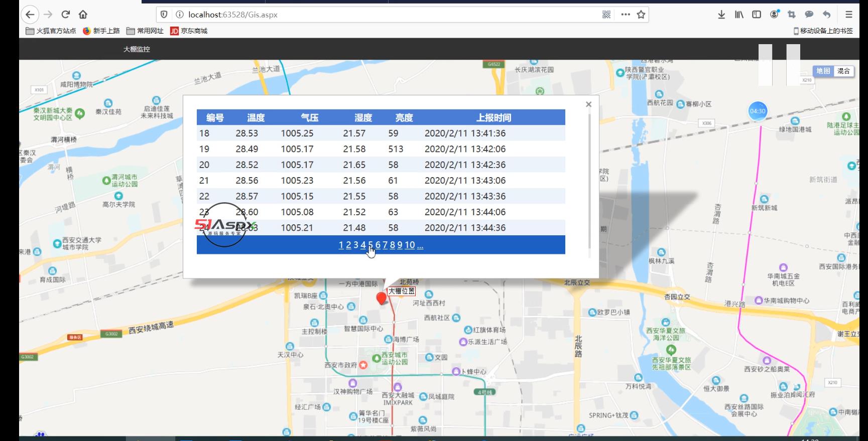
Task: Expand the page actions three-dots menu
Action: tap(626, 15)
